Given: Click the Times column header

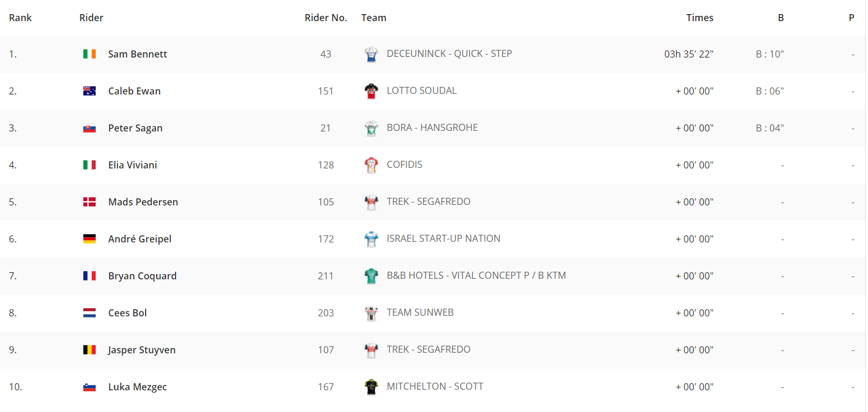Looking at the screenshot, I should tap(700, 18).
